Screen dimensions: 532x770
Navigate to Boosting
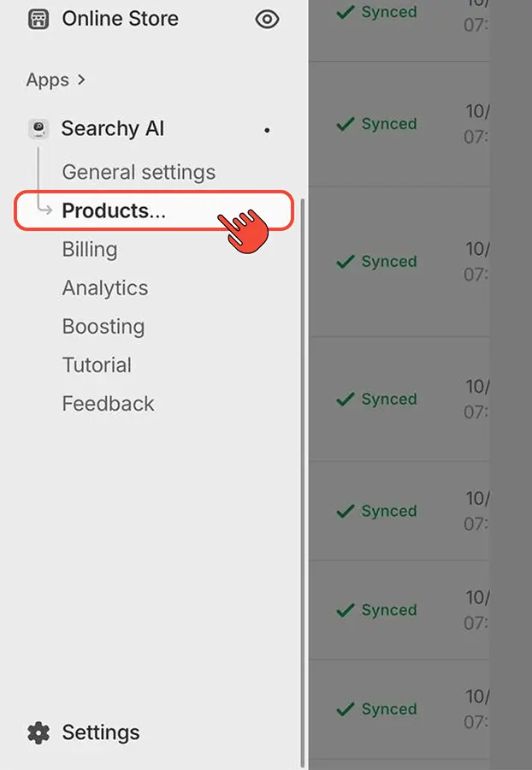(103, 327)
